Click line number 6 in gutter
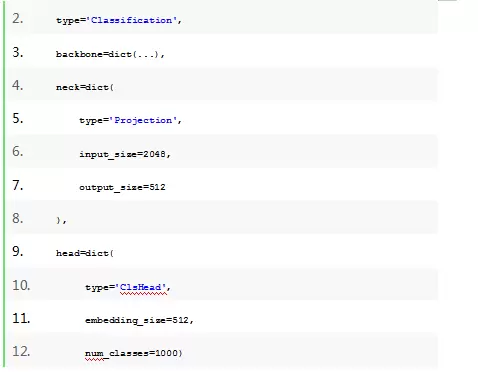The height and width of the screenshot is (372, 478). coord(18,152)
